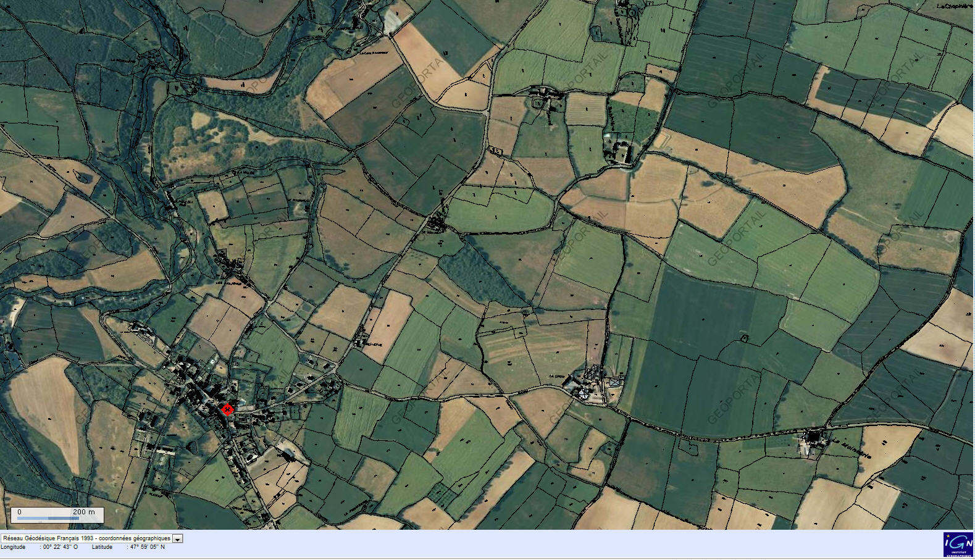Viewport: 975px width, 560px height.
Task: Click the Longitude label in status bar
Action: coord(14,547)
